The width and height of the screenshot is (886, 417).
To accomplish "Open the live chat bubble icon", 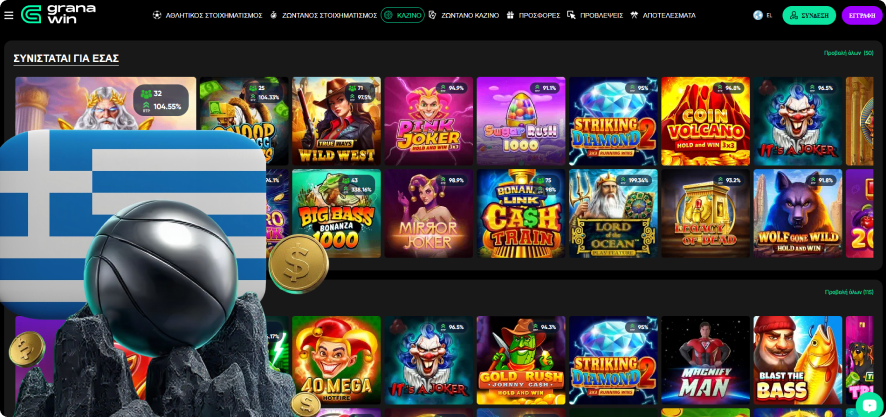I will [870, 404].
